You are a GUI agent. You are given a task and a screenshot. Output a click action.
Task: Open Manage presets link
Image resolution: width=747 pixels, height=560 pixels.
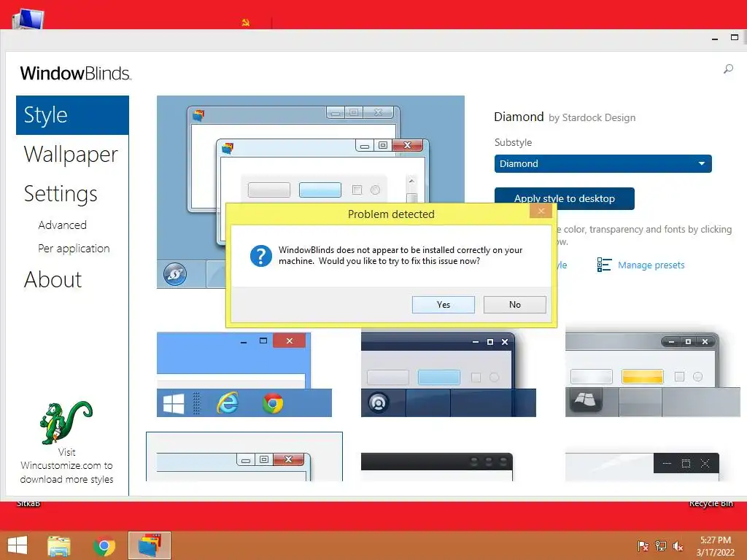(x=651, y=265)
